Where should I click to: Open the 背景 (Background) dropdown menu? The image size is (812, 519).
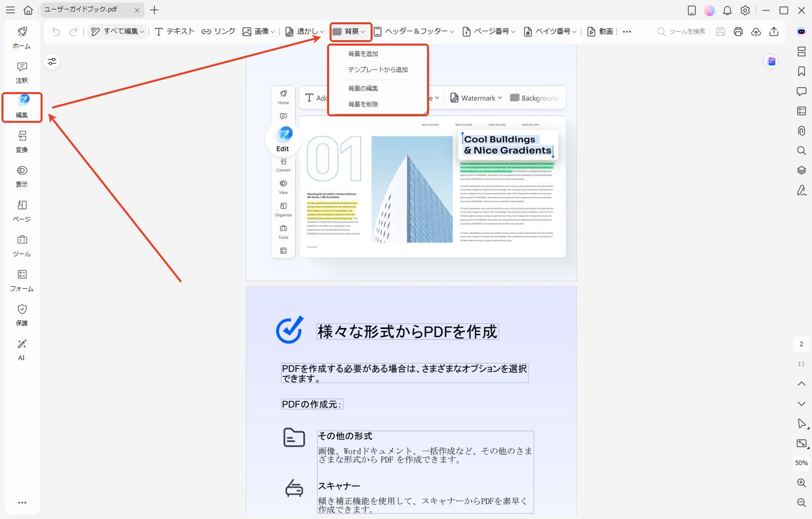(350, 31)
